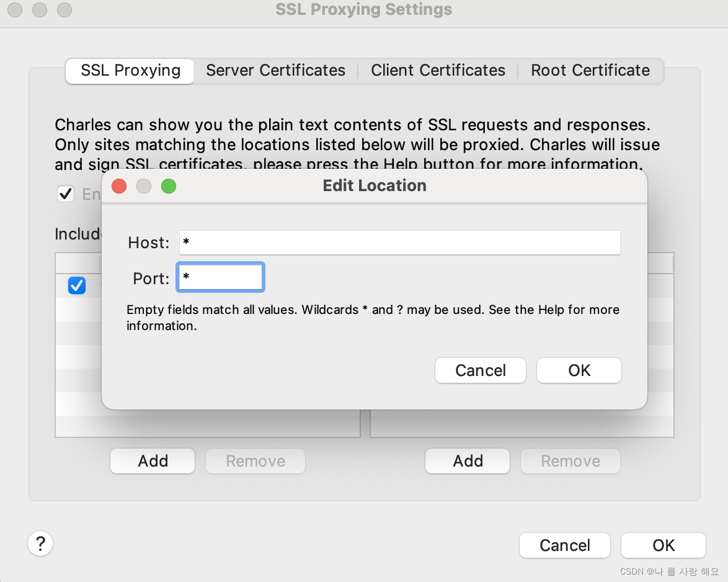The image size is (728, 582).
Task: Click the Port input field
Action: [221, 277]
